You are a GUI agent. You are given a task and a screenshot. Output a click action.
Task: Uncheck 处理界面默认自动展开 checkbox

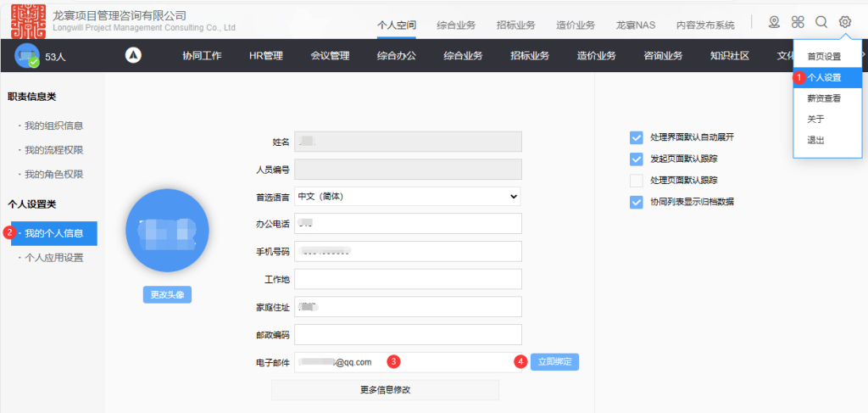tap(637, 137)
